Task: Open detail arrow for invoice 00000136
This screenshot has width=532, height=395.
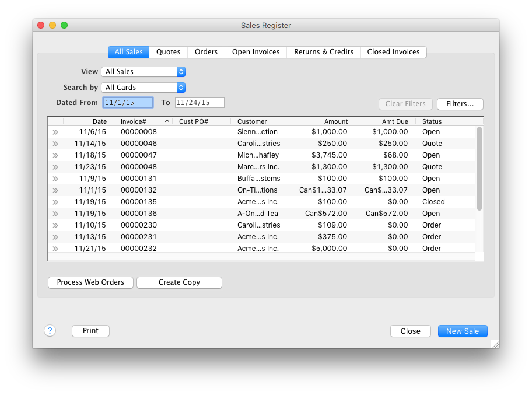Action: tap(55, 214)
